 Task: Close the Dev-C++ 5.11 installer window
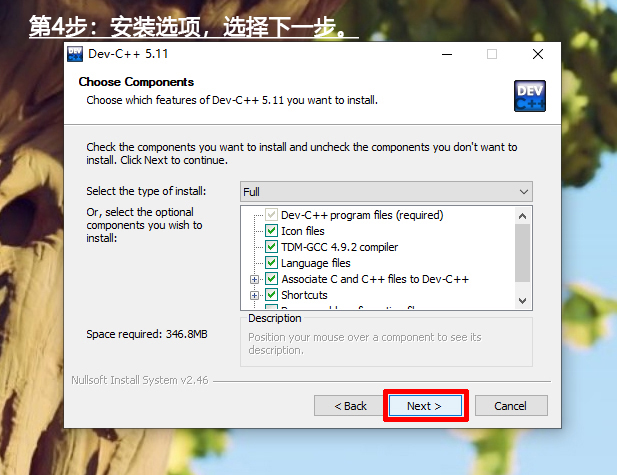pos(538,54)
